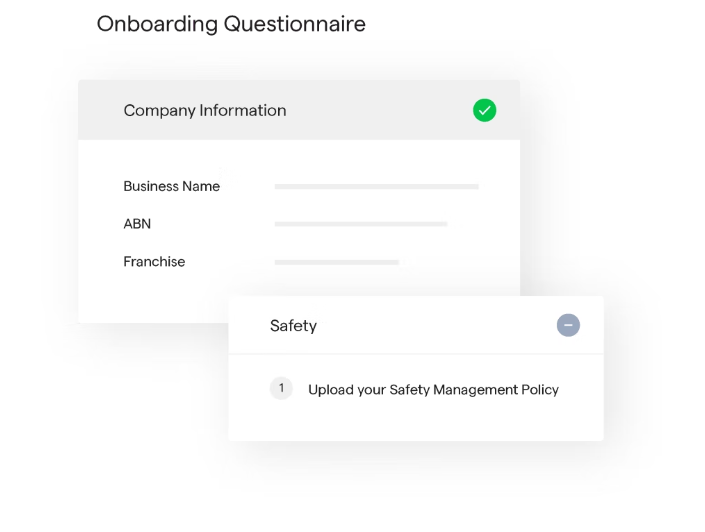The width and height of the screenshot is (705, 532).
Task: Select the ABN label
Action: pyautogui.click(x=137, y=224)
